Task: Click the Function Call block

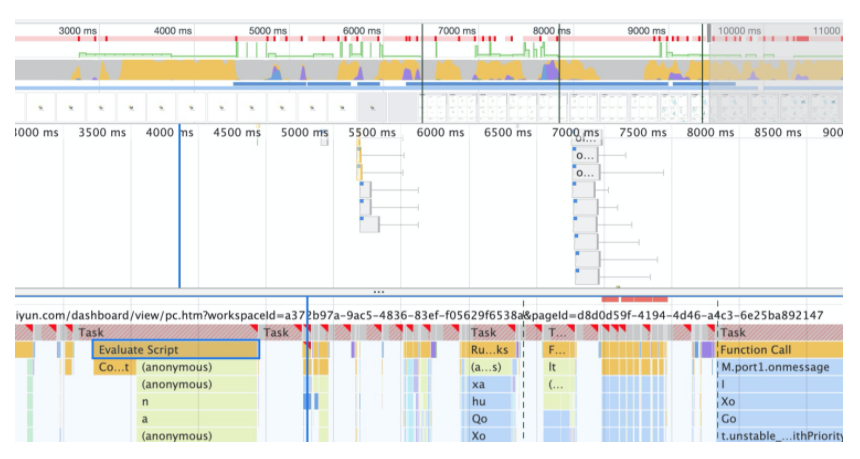Action: 778,350
